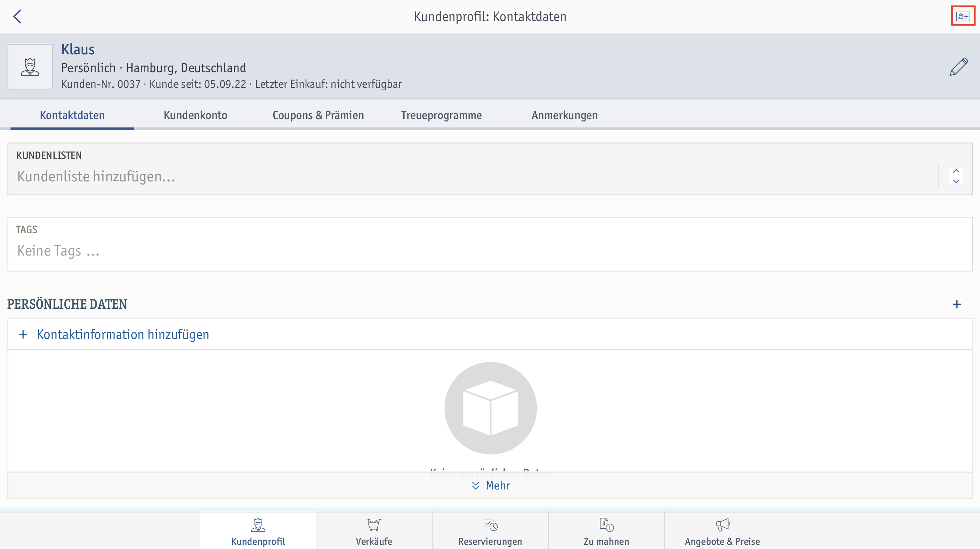The width and height of the screenshot is (980, 549).
Task: Click the Kunden-Nr. 0037 details line
Action: click(x=231, y=84)
